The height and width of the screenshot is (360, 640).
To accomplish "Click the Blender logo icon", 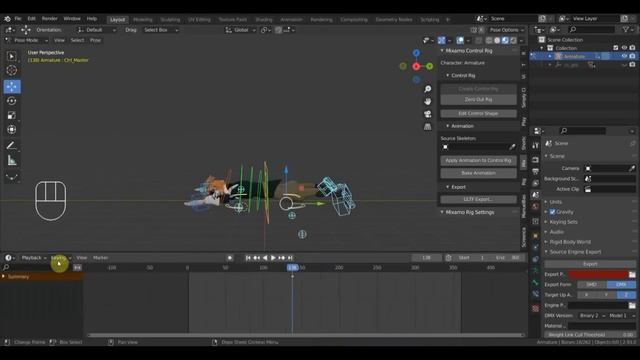I will [x=7, y=19].
